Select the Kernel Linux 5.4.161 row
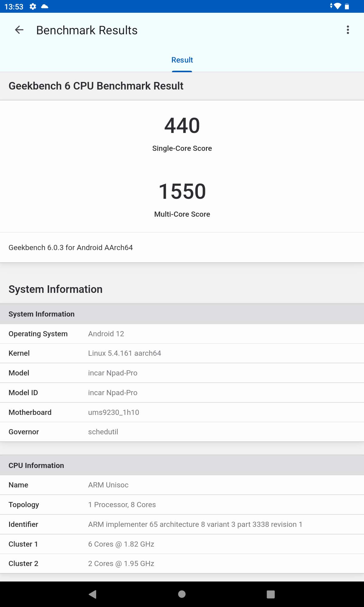Image resolution: width=364 pixels, height=607 pixels. (182, 353)
